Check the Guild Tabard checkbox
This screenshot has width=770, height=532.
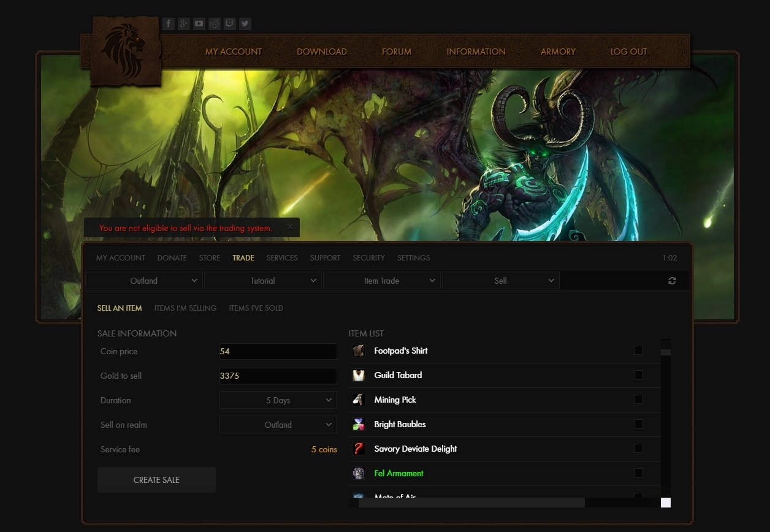point(638,374)
